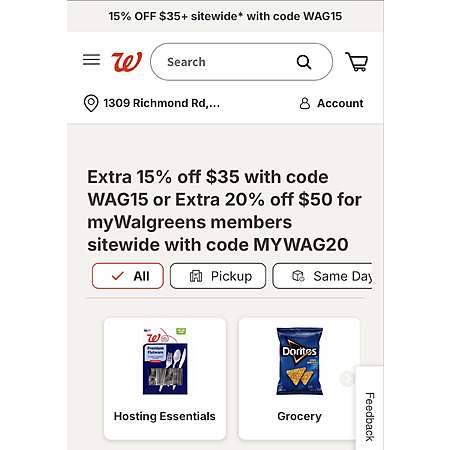Click the Account person icon
This screenshot has height=450, width=450.
305,103
